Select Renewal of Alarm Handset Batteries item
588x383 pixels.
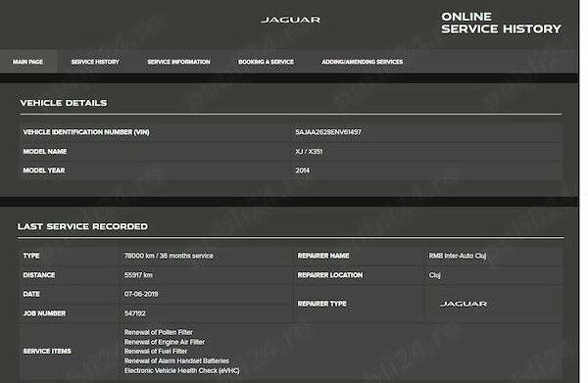click(176, 360)
